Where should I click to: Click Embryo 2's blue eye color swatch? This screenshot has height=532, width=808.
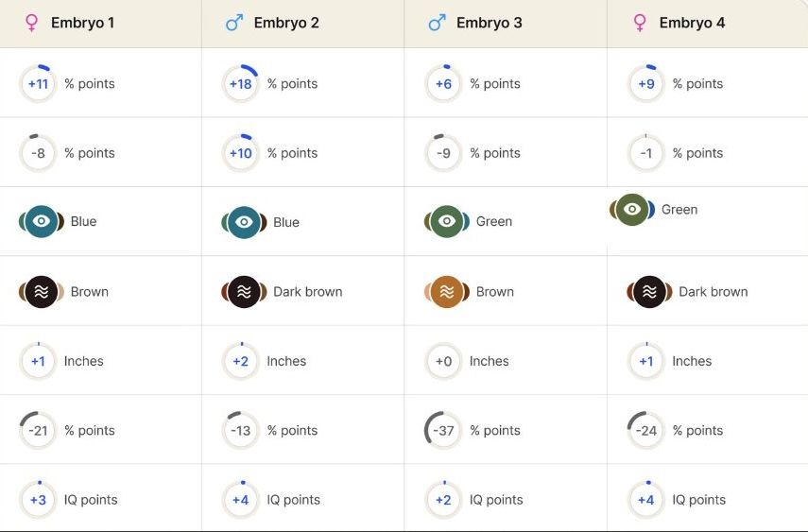pyautogui.click(x=244, y=222)
